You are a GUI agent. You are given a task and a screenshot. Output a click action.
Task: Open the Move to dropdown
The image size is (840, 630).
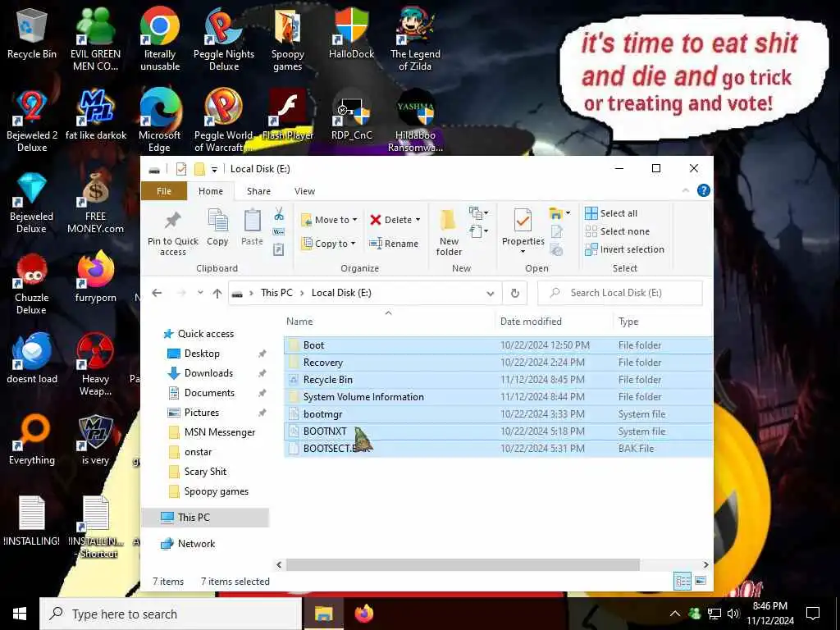[x=329, y=220]
